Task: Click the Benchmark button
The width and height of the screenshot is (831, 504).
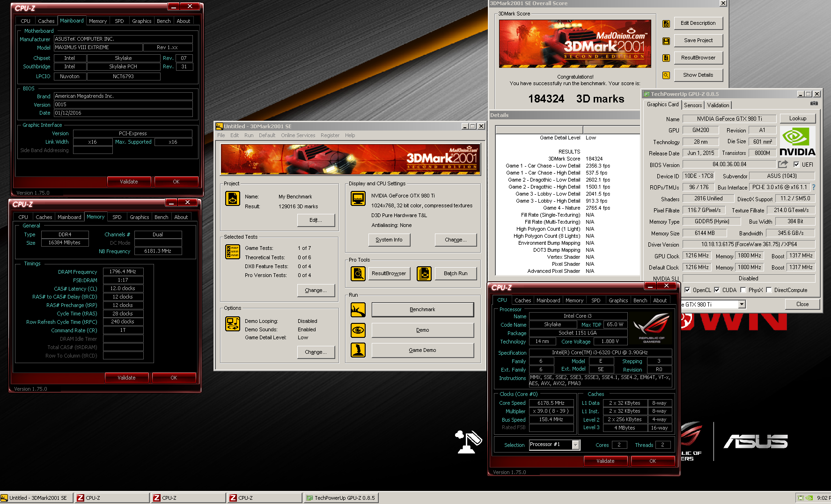Action: coord(422,309)
